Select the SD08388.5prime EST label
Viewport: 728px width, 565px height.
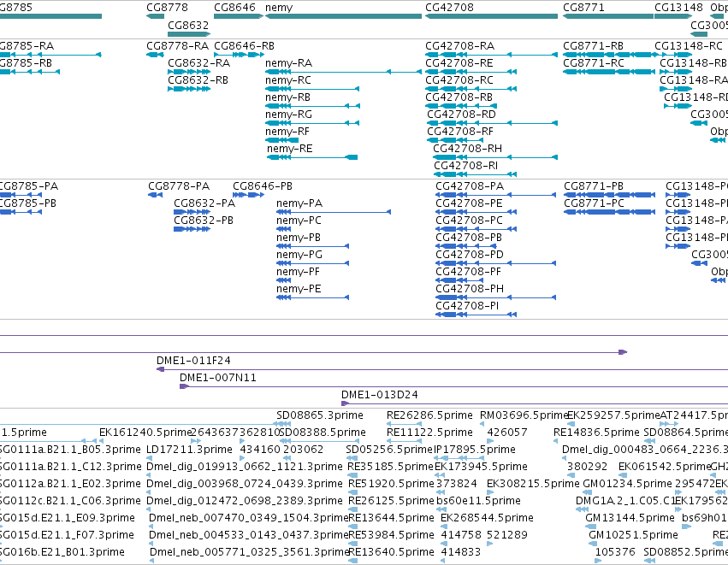[x=323, y=433]
